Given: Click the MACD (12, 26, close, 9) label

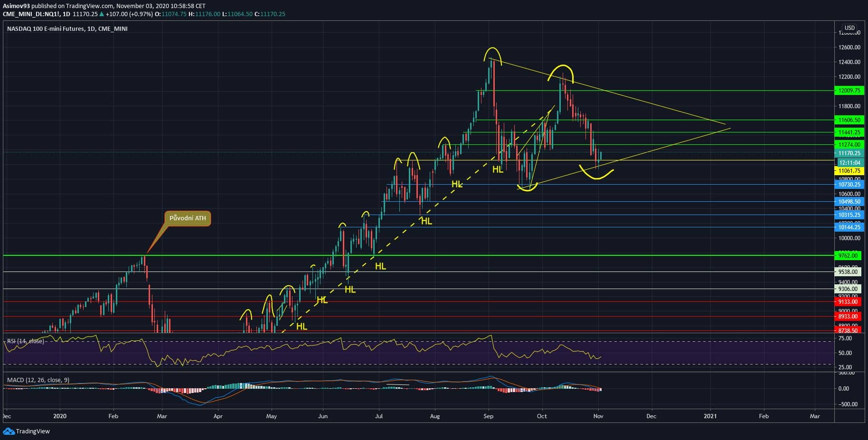Looking at the screenshot, I should [38, 381].
